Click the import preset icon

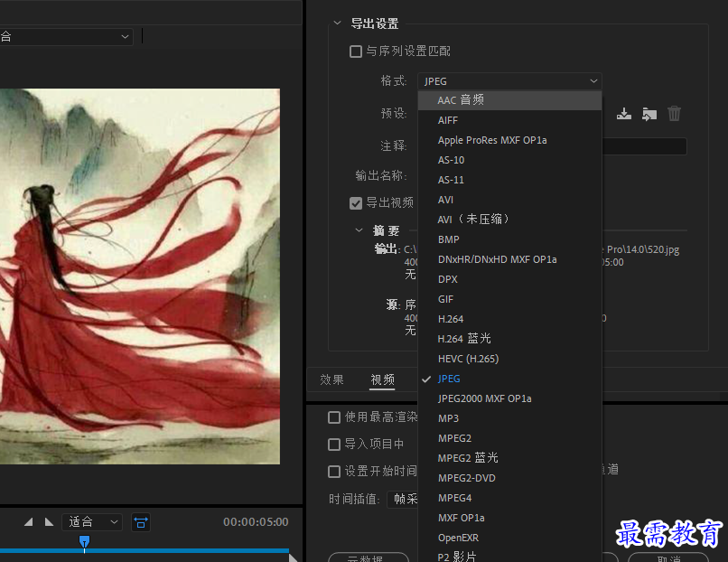click(x=649, y=114)
